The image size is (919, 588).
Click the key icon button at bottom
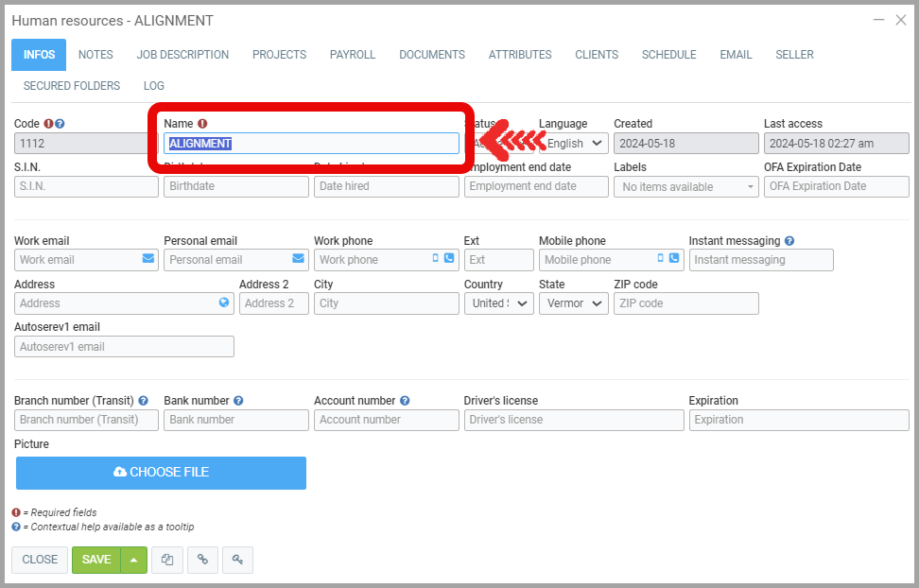[238, 560]
